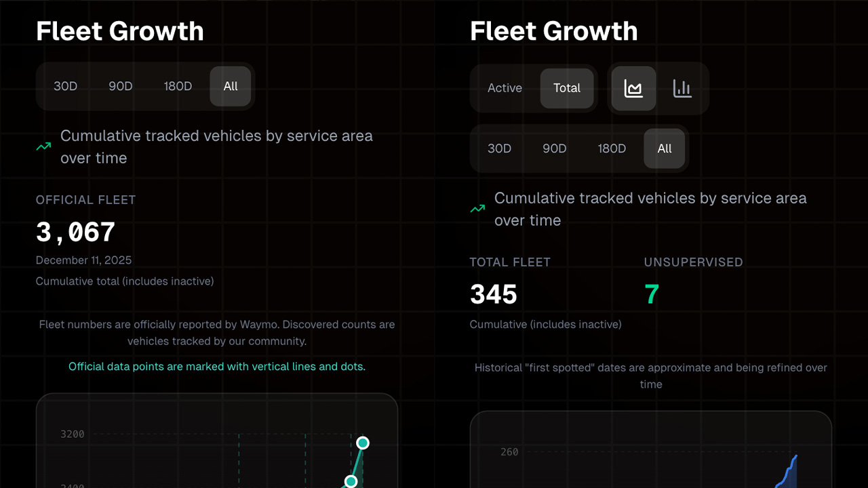Image resolution: width=868 pixels, height=488 pixels.
Task: Click the topmost data point on the green chart
Action: tap(363, 443)
